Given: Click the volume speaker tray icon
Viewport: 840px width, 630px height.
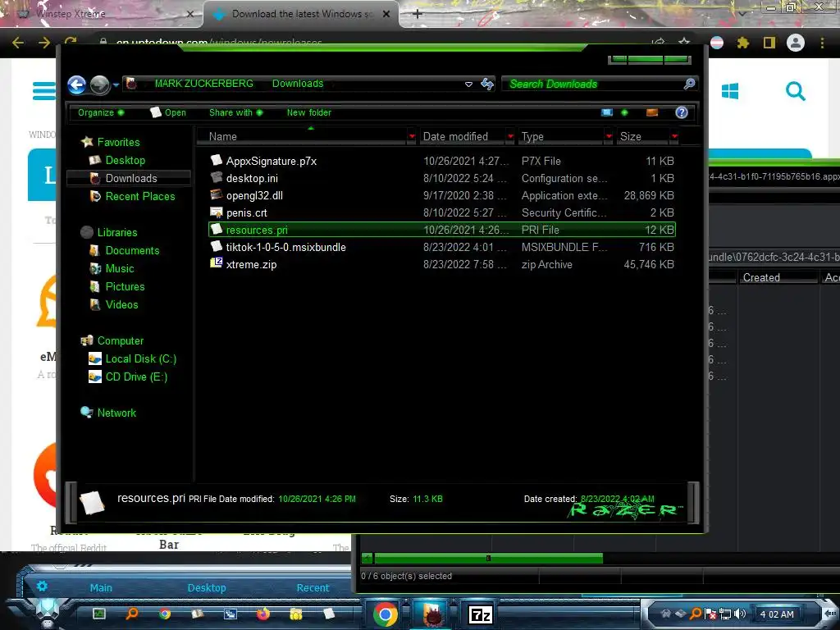Looking at the screenshot, I should 740,614.
